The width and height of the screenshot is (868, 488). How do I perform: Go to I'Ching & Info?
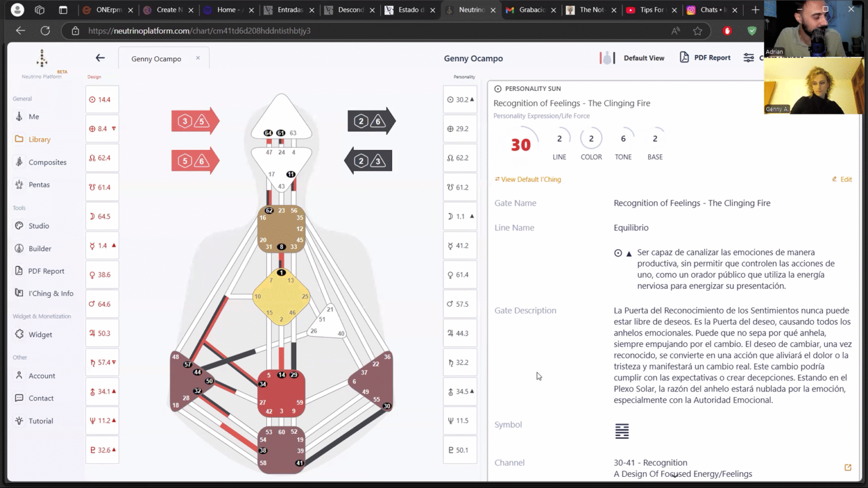pyautogui.click(x=51, y=293)
